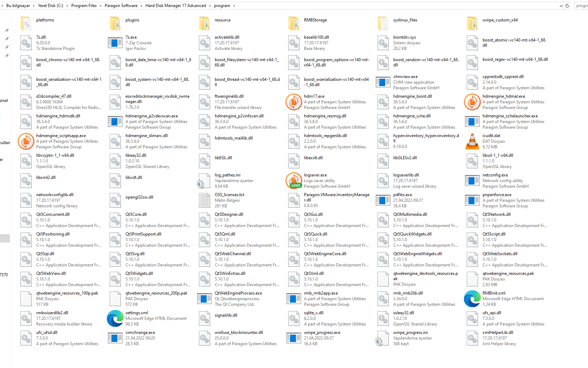Expand the chevron after Program Files breadcrumb
This screenshot has height=368, width=588.
click(101, 6)
